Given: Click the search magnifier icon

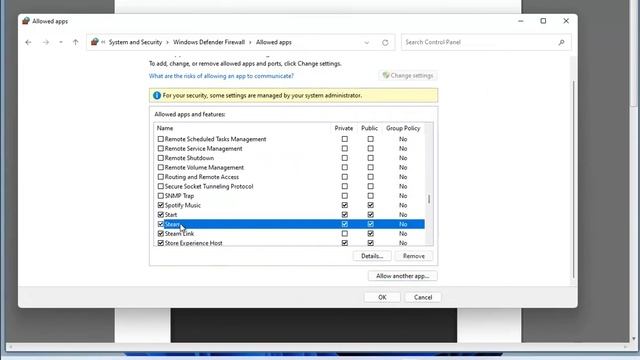Looking at the screenshot, I should 561,42.
